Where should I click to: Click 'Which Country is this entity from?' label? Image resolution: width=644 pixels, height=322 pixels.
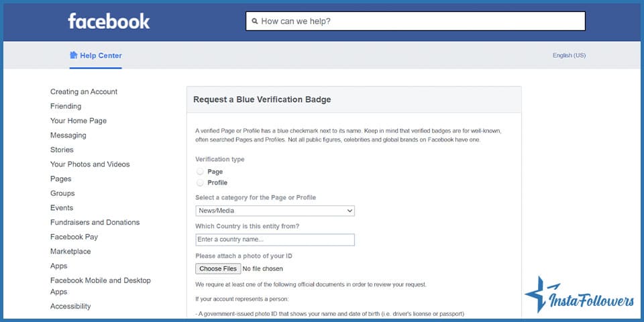coord(248,226)
